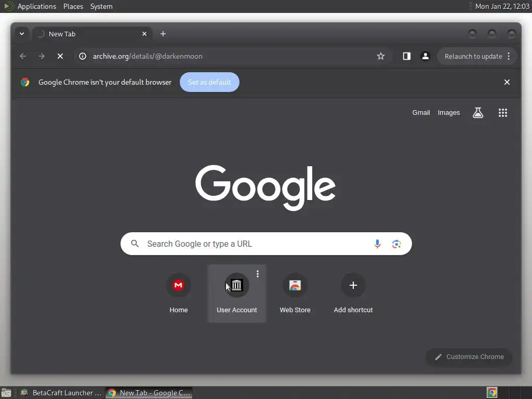Click Chrome tray icon in bottom panel
Screen dimensions: 532x399
coord(492,393)
